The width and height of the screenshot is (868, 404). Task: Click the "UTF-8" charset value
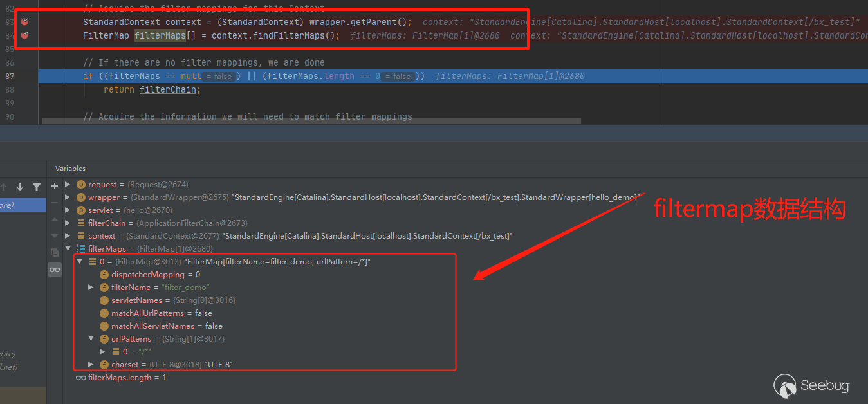219,365
